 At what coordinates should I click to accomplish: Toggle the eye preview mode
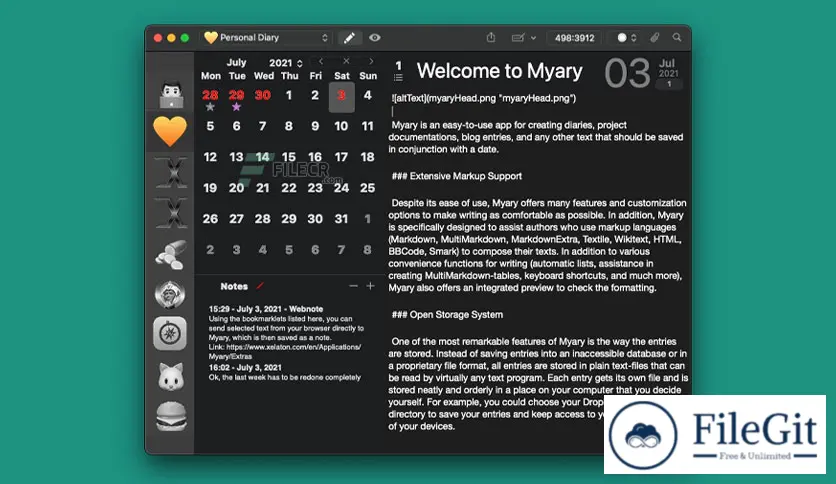tap(375, 38)
